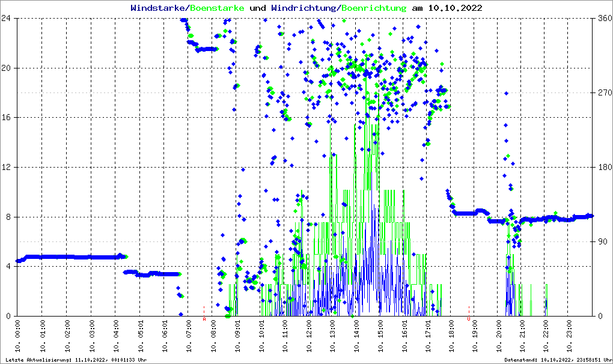Click the time label '10. 20:00'
This screenshot has width=613, height=364.
click(x=499, y=336)
